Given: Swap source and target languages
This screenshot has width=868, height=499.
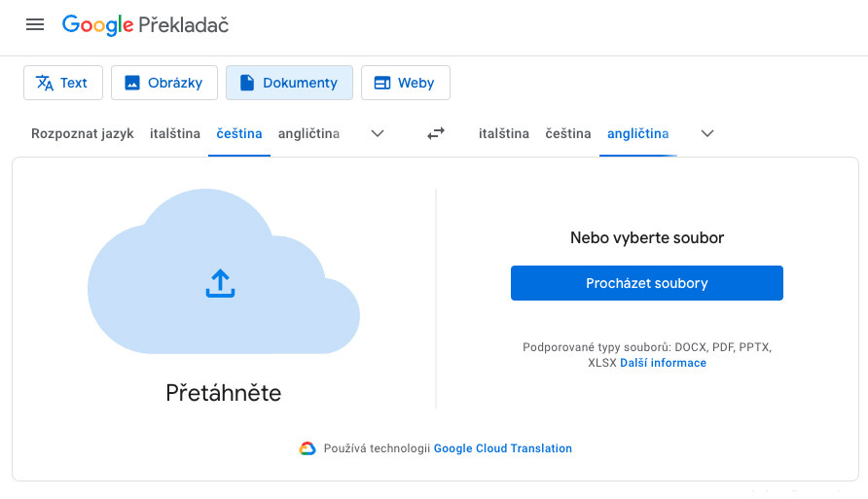Looking at the screenshot, I should tap(436, 133).
